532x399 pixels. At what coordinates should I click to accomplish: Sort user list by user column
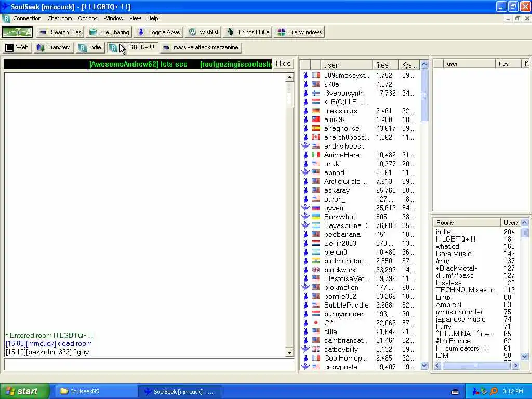tap(347, 65)
